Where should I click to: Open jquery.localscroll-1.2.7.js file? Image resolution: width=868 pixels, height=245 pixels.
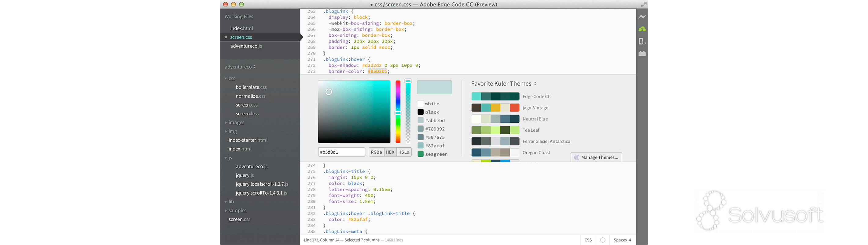point(262,184)
